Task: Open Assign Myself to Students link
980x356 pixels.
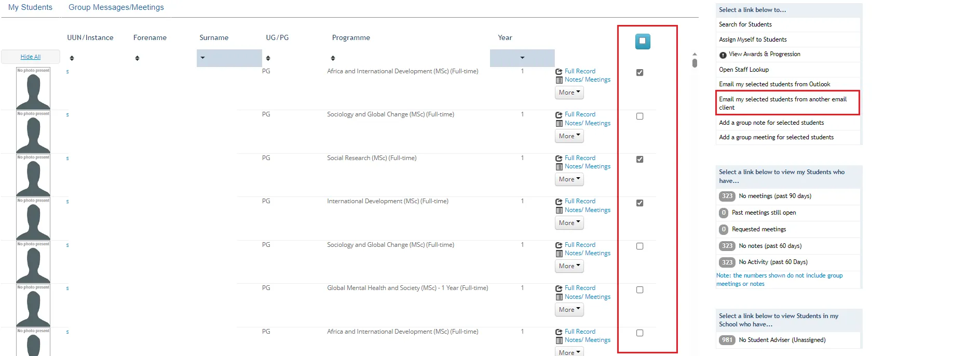Action: point(753,39)
